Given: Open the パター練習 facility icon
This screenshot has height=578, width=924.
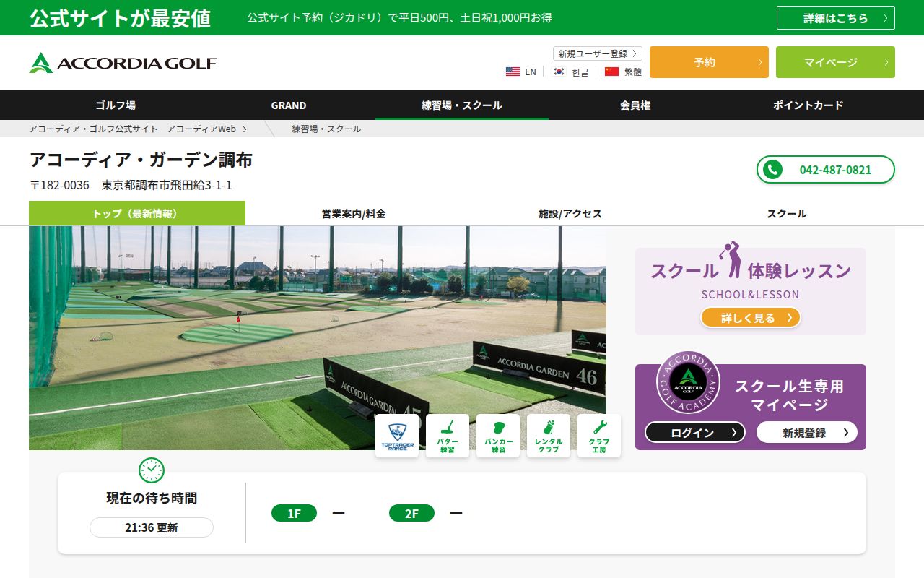Looking at the screenshot, I should [x=448, y=436].
